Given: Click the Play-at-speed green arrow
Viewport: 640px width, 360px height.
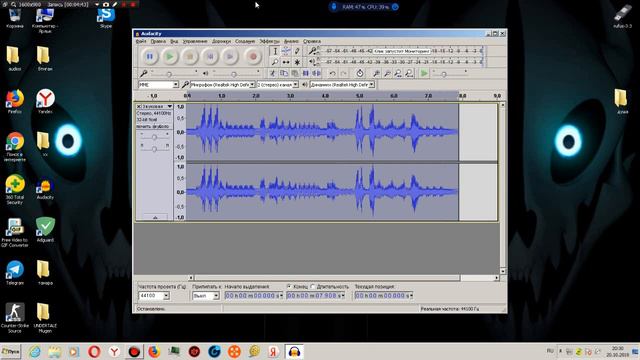Looking at the screenshot, I should [424, 73].
